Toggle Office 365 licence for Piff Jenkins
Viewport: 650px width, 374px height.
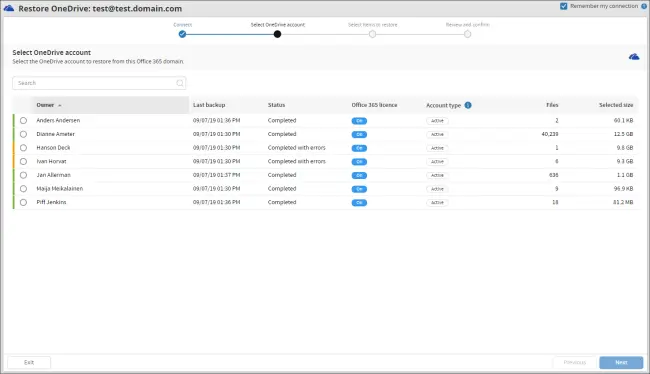pos(359,203)
